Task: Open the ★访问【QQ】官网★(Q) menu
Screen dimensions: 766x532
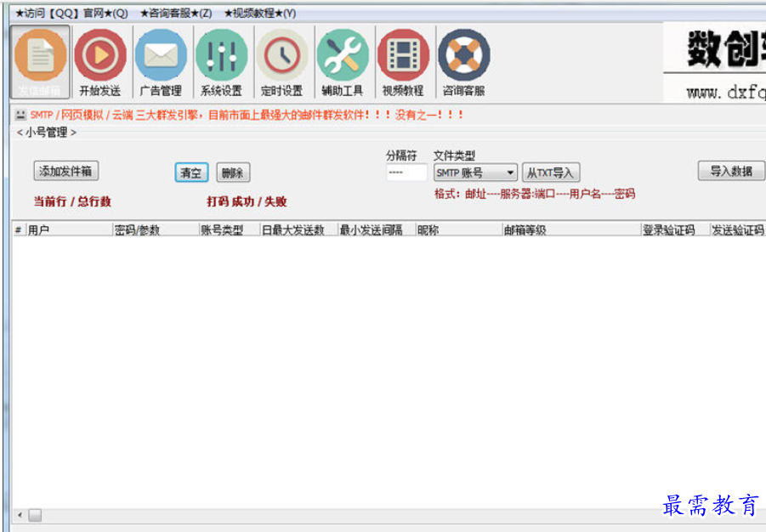Action: click(x=71, y=14)
